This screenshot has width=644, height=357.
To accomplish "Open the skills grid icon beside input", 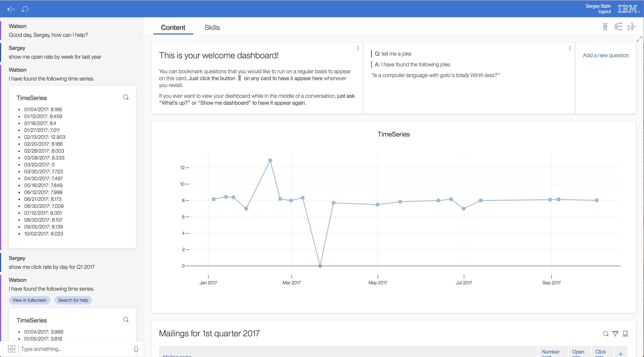I will 11,349.
